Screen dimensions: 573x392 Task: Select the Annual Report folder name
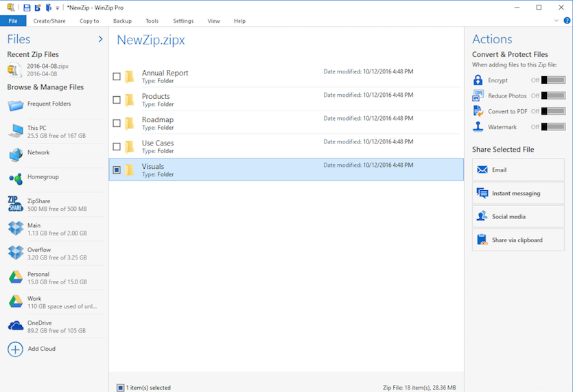point(165,73)
